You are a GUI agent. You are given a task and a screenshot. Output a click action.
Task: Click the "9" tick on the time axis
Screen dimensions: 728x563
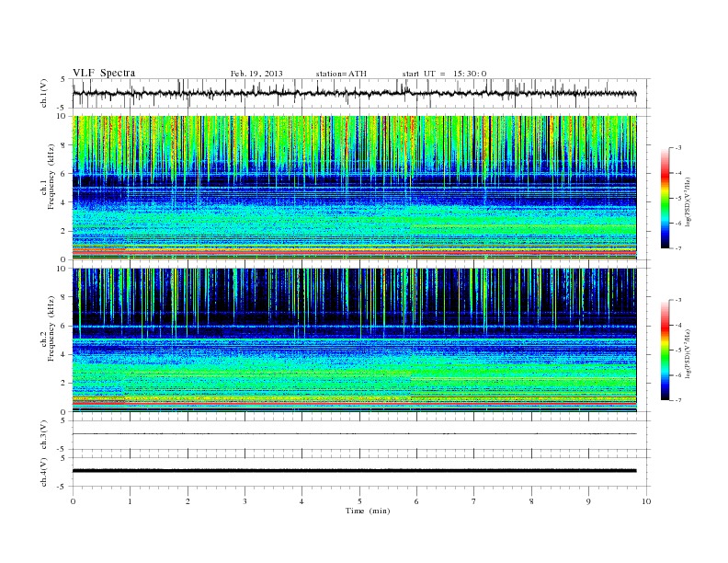pos(588,501)
